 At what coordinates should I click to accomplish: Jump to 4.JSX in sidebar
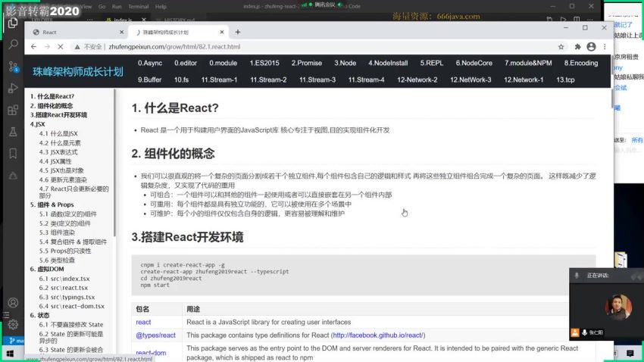(x=37, y=124)
